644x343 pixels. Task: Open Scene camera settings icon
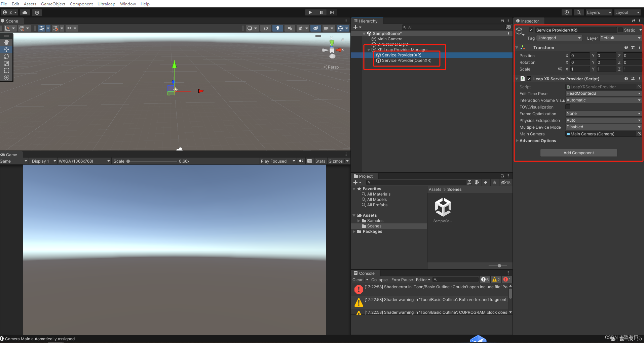coord(326,28)
